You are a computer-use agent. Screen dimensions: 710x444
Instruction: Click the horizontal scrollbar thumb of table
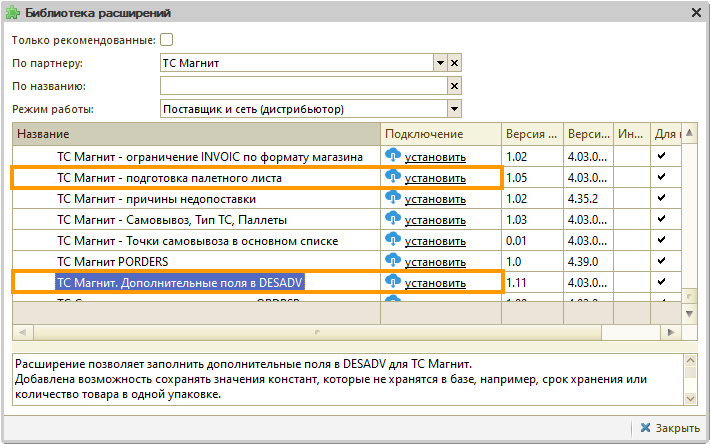point(317,333)
